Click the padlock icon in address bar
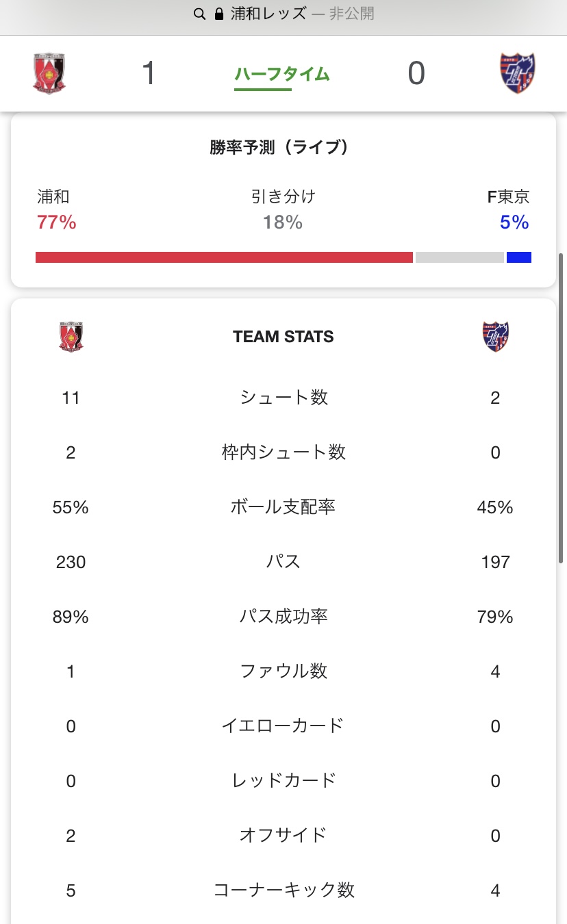 point(219,14)
